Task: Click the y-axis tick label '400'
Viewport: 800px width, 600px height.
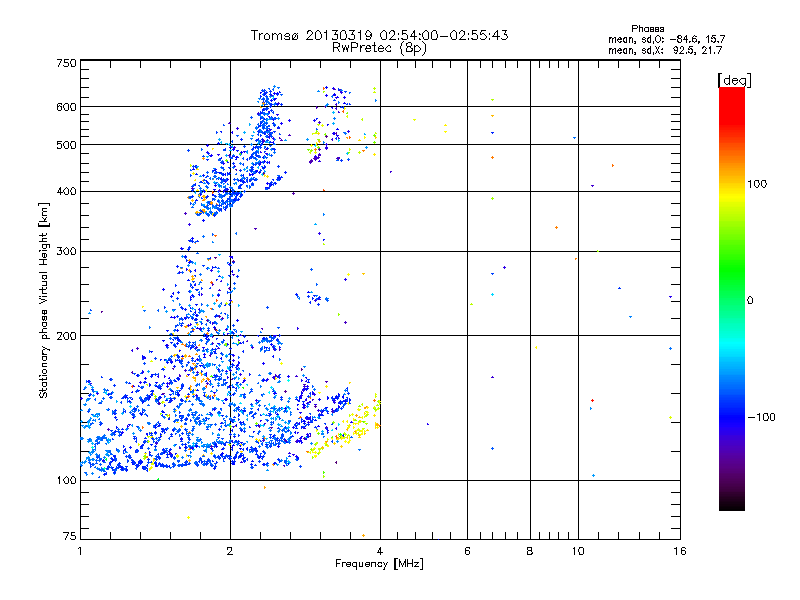Action: 66,192
